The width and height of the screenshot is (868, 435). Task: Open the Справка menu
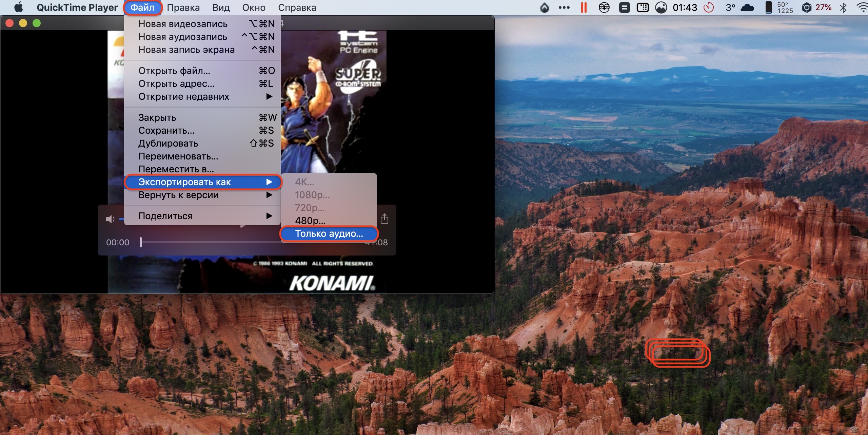tap(297, 7)
